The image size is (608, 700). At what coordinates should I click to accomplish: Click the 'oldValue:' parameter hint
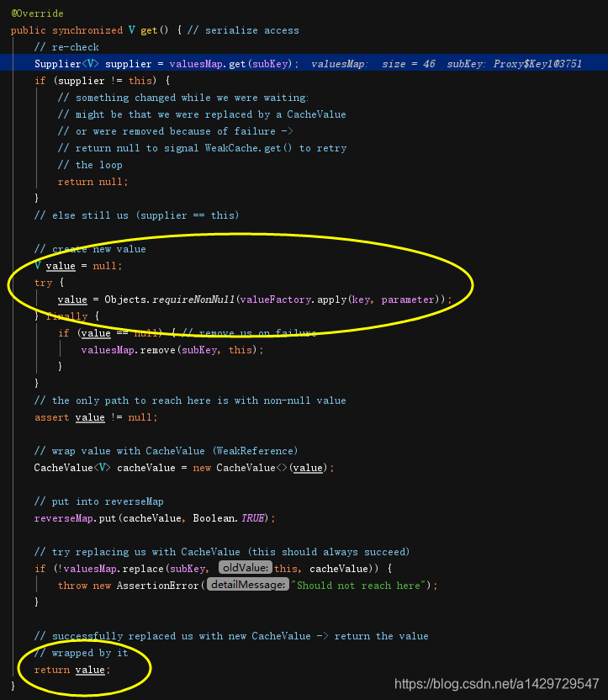(246, 568)
